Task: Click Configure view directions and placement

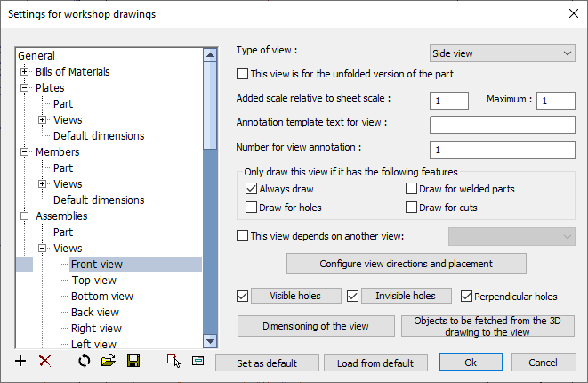Action: coord(407,264)
